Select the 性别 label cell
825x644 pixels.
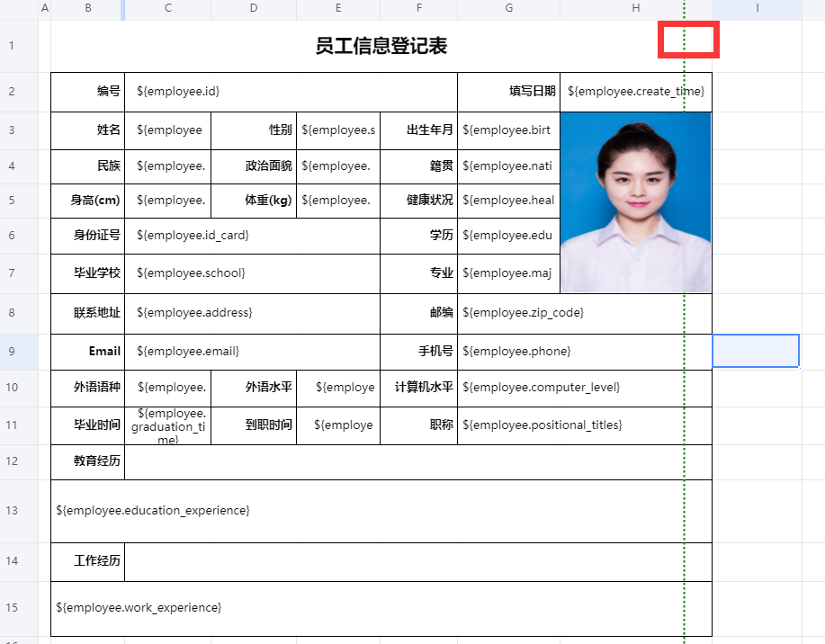254,130
